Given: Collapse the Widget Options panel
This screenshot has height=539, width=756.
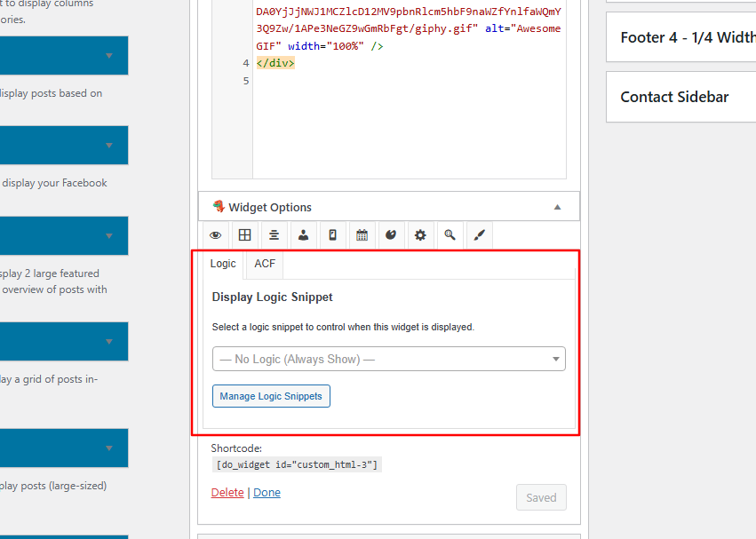Looking at the screenshot, I should [557, 207].
